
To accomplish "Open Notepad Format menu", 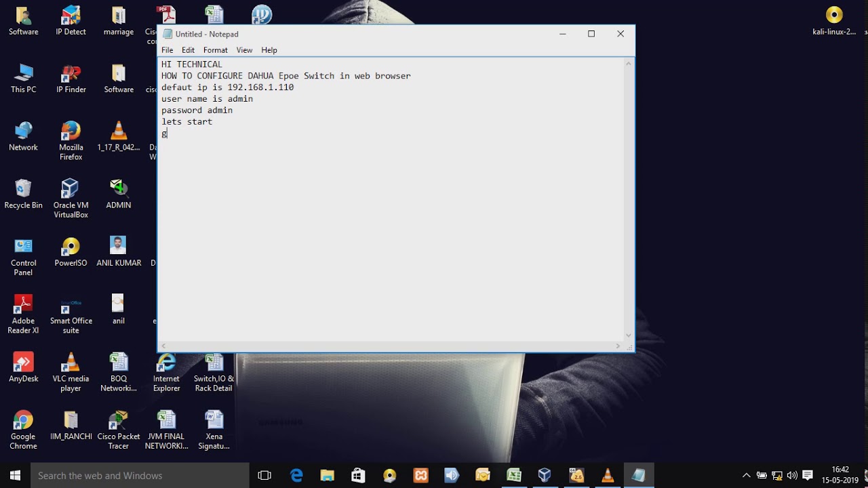I will coord(216,50).
